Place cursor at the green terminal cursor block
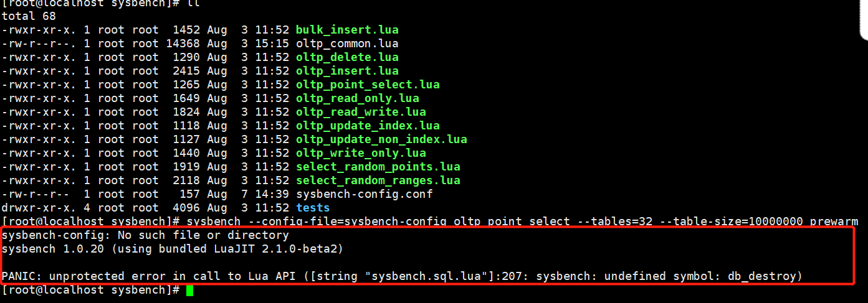This screenshot has height=303, width=868. [190, 290]
